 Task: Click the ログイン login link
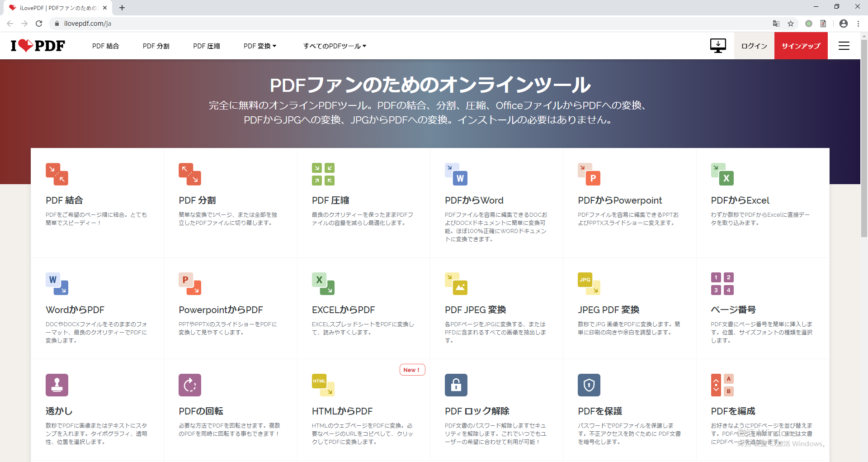point(754,46)
